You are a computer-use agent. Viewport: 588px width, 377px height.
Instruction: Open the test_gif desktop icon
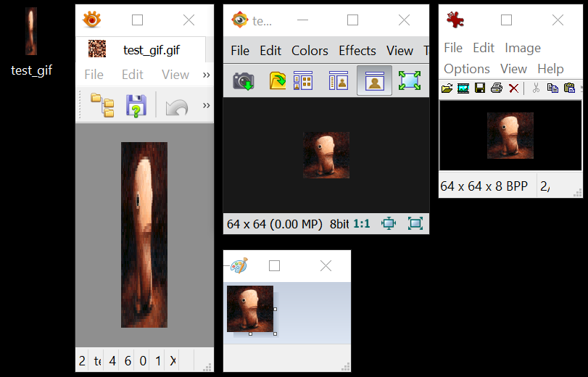(x=31, y=41)
